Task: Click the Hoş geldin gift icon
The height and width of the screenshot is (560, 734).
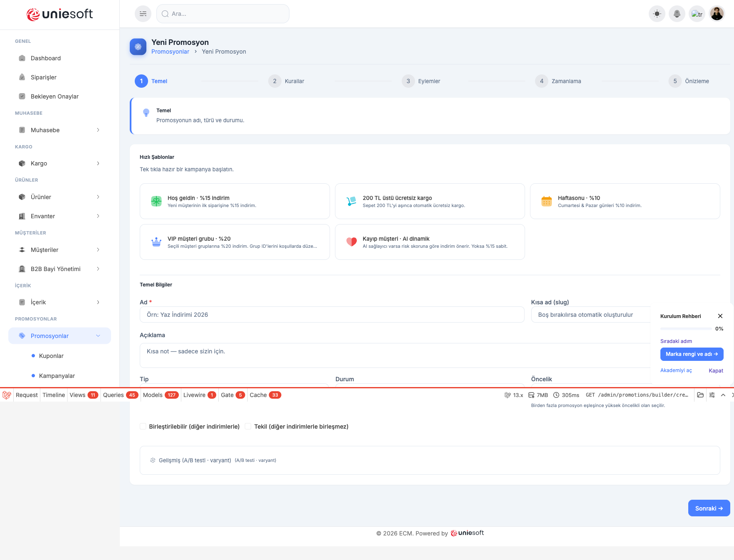Action: (x=156, y=201)
